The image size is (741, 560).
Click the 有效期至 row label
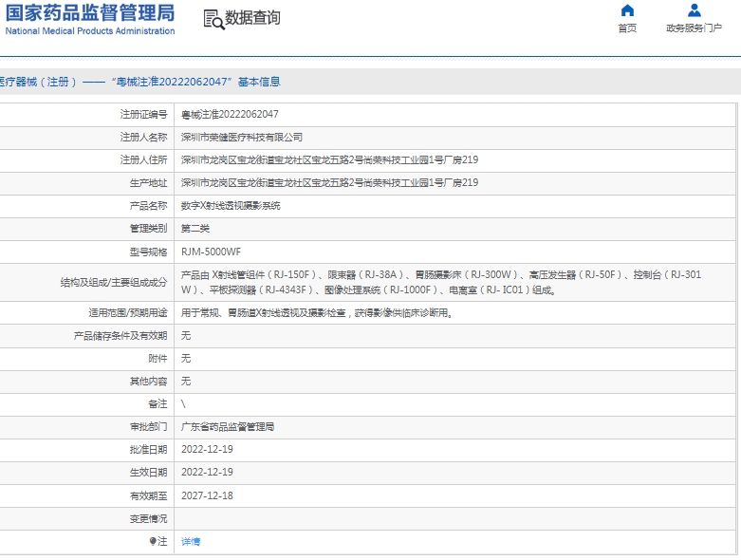(x=148, y=495)
